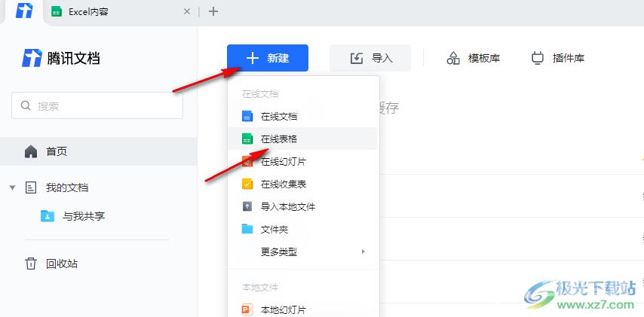The height and width of the screenshot is (317, 644).
Task: Select 在线表格 from the new menu
Action: tap(303, 139)
